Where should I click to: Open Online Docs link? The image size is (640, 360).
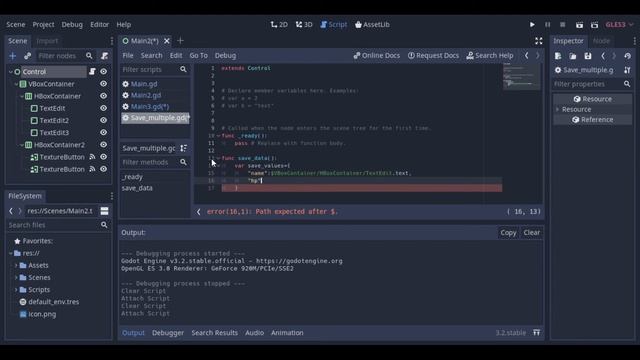[x=376, y=56]
